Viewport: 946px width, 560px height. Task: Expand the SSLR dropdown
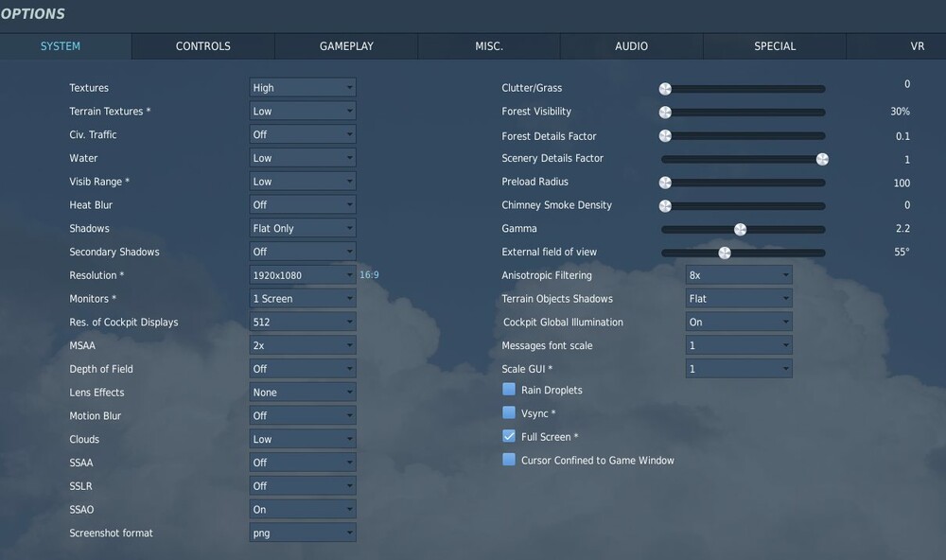pos(303,486)
